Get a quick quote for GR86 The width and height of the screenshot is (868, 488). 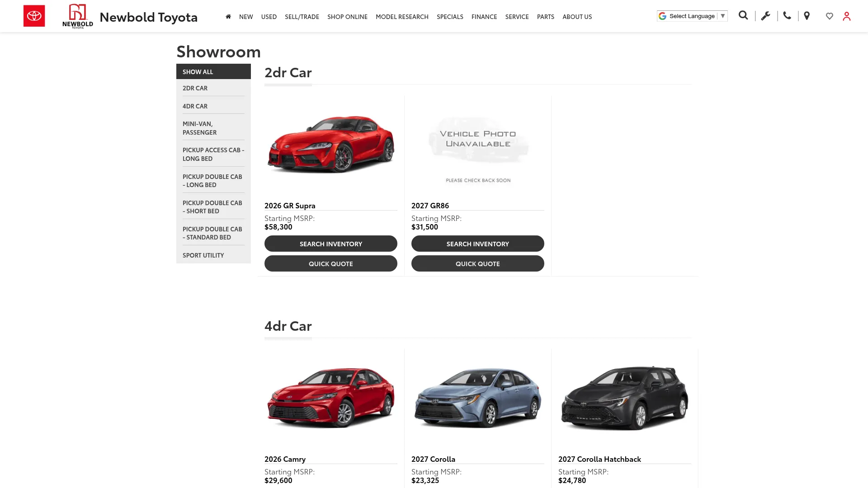(x=478, y=263)
